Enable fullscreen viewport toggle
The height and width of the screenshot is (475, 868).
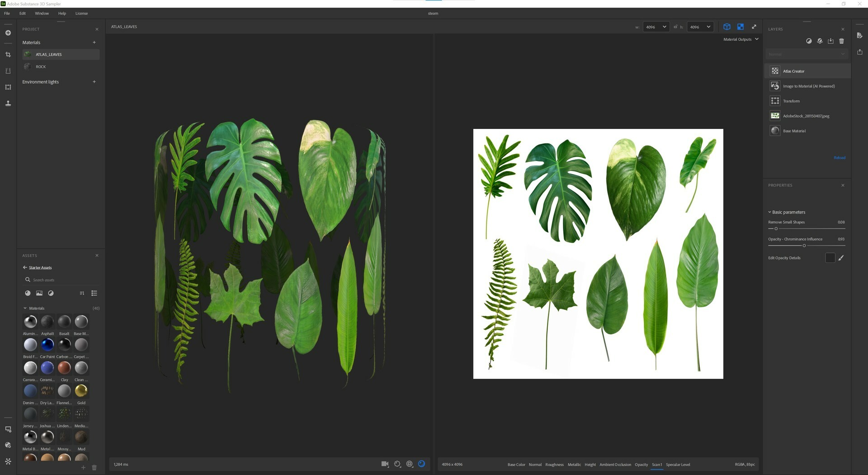point(754,27)
